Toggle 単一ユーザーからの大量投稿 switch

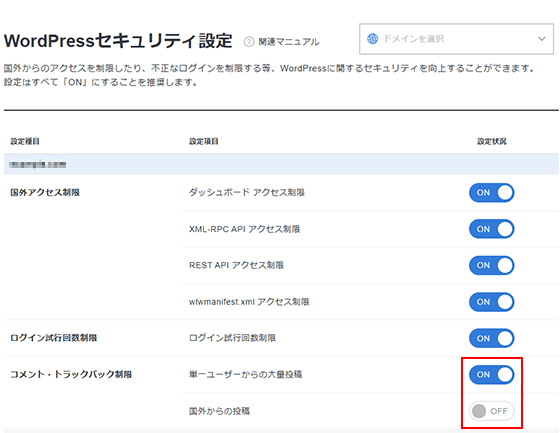(x=491, y=375)
